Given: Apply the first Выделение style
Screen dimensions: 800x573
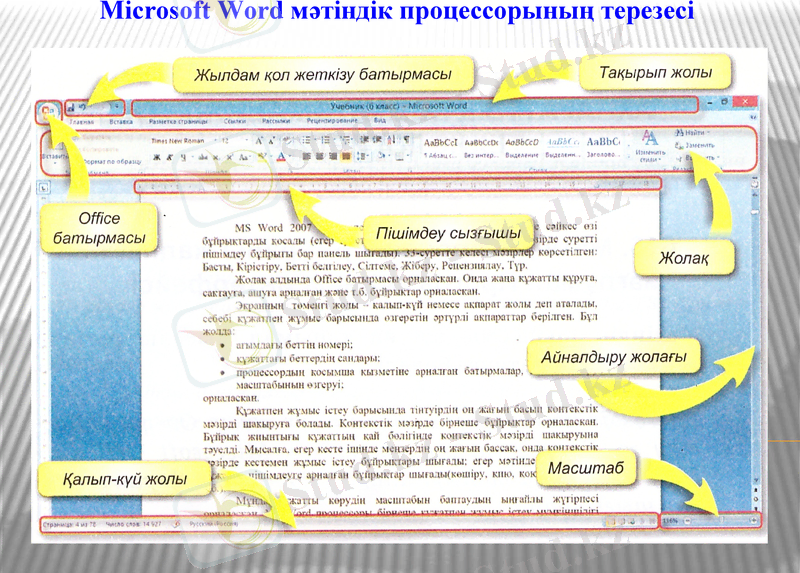Looking at the screenshot, I should click(522, 148).
